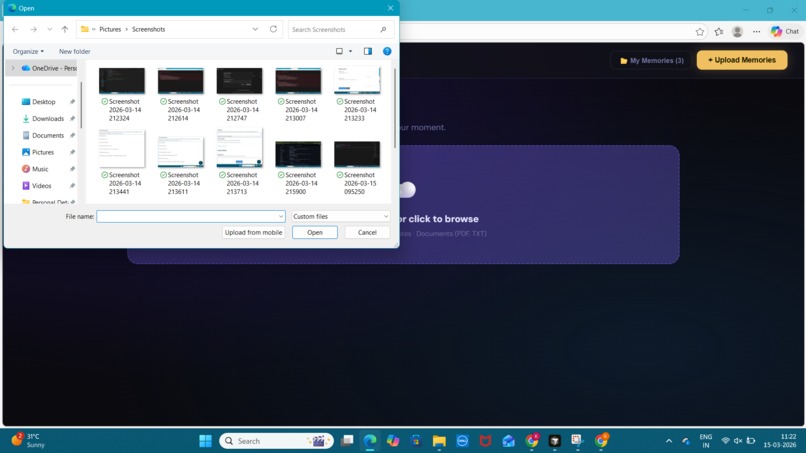The height and width of the screenshot is (453, 806).
Task: Open the Custom files type dropdown
Action: coord(341,216)
